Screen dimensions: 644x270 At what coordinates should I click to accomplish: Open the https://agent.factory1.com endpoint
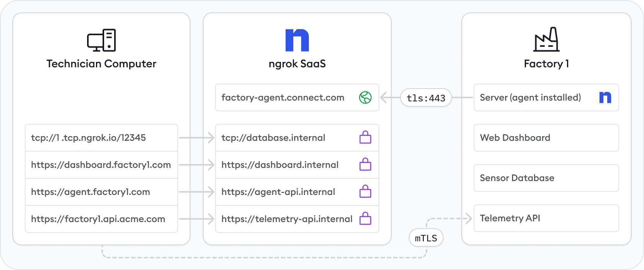pos(90,192)
